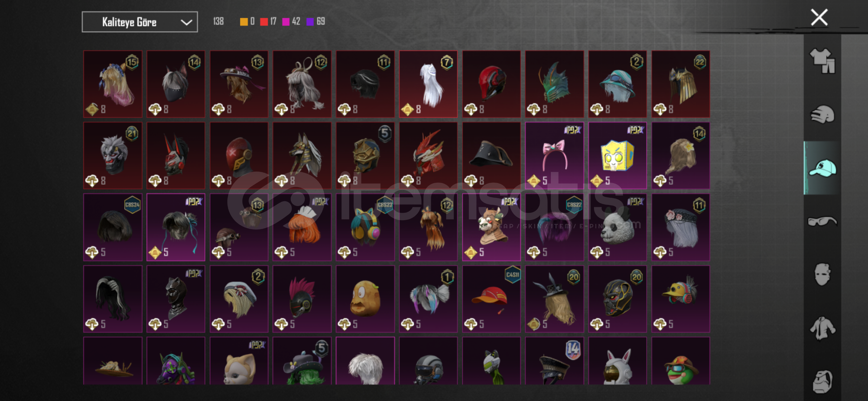Expand the Kaliteye Göre sort dropdown
Screen dimensions: 868x401
(x=140, y=22)
